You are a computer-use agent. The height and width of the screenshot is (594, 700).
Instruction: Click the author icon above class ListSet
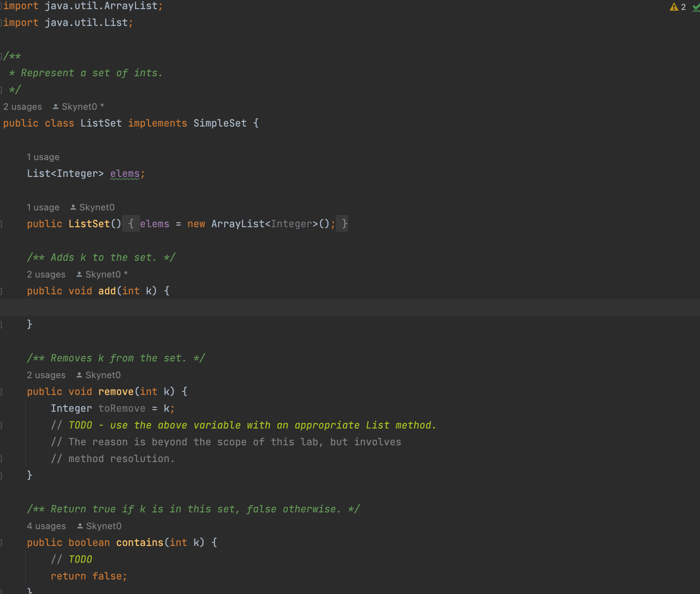click(x=56, y=107)
